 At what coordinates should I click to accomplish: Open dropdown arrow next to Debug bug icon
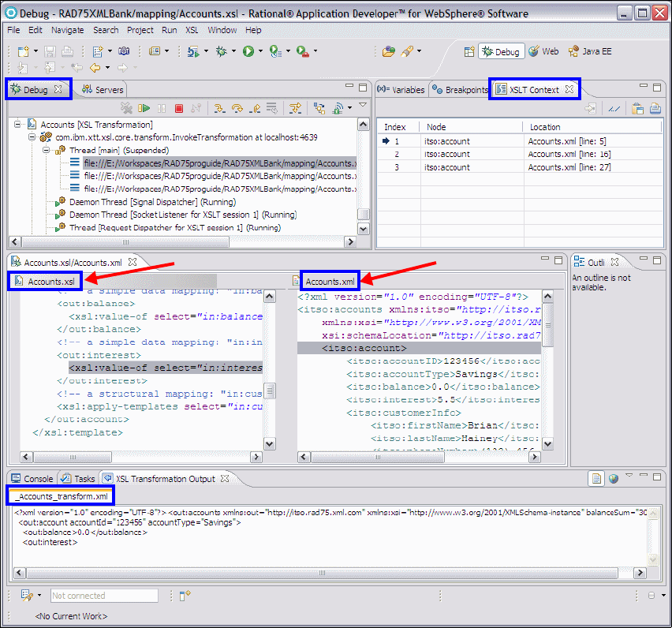click(x=233, y=51)
